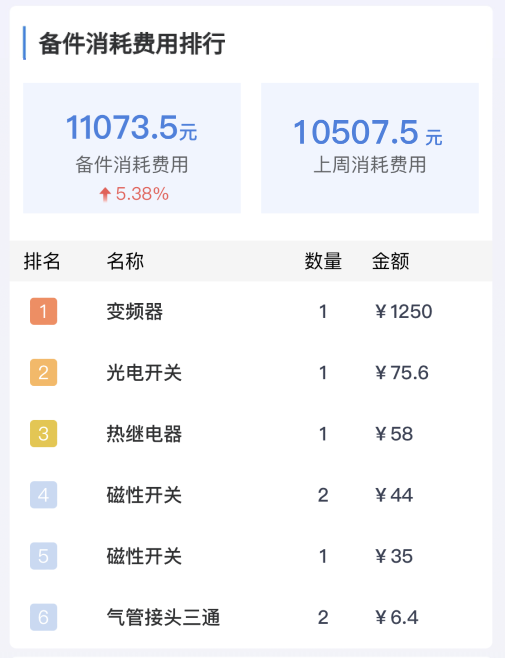Image resolution: width=505 pixels, height=658 pixels.
Task: Click the light blue rank 4 badge
Action: tap(43, 495)
